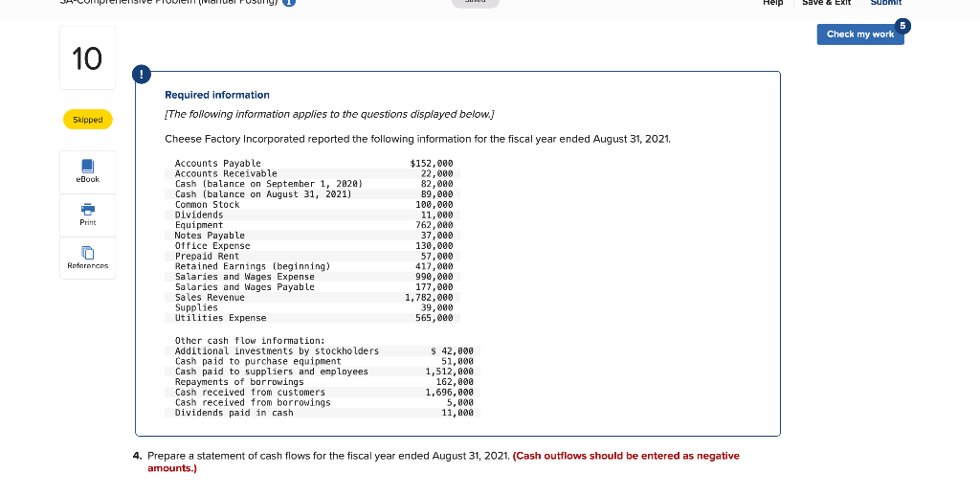Click the 1,782,000 Sales Revenue value
The height and width of the screenshot is (497, 980).
pos(429,298)
